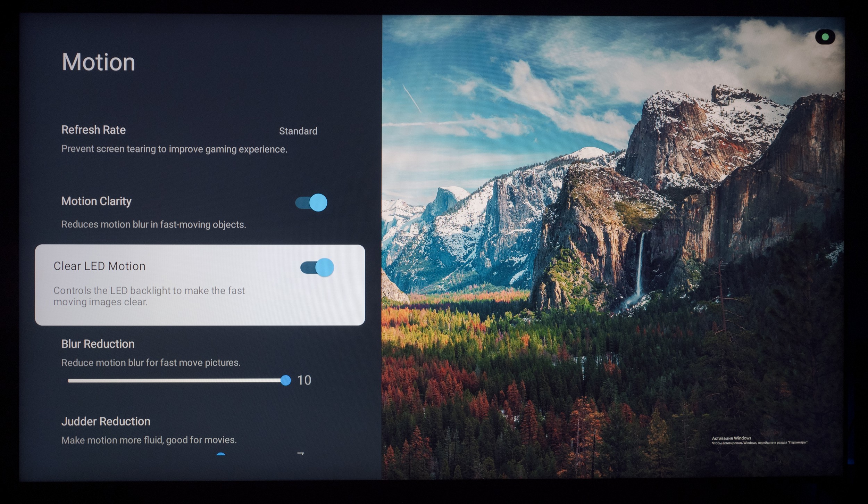
Task: Click the middle of Blur Reduction track
Action: tap(176, 380)
